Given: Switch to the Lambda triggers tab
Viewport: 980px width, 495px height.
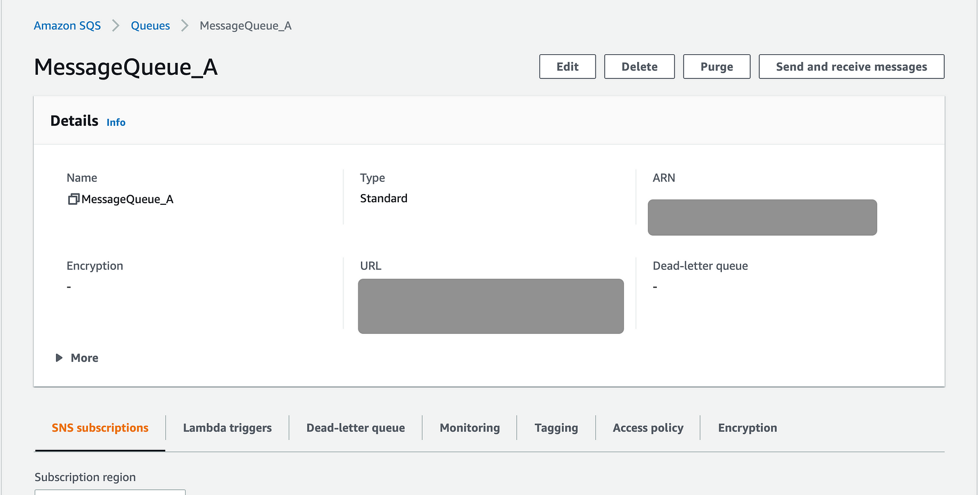Looking at the screenshot, I should [x=227, y=428].
